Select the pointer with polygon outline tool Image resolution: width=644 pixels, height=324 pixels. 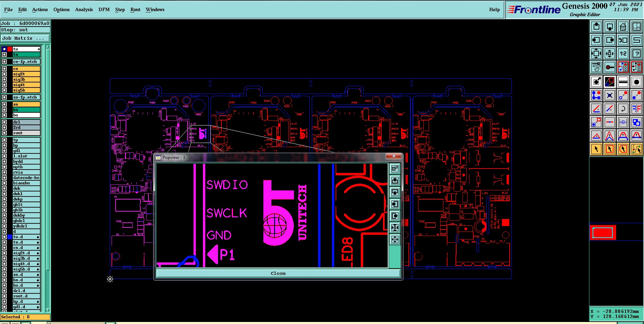coord(623,149)
